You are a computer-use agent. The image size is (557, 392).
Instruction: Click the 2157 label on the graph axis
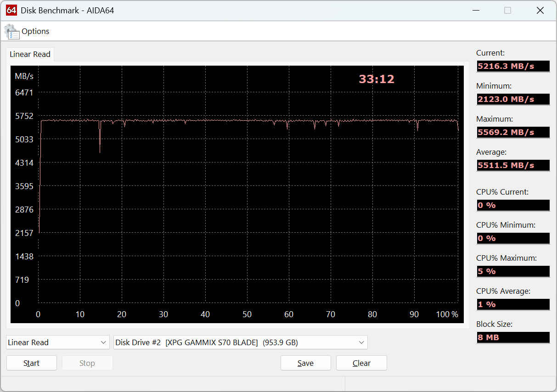click(24, 233)
